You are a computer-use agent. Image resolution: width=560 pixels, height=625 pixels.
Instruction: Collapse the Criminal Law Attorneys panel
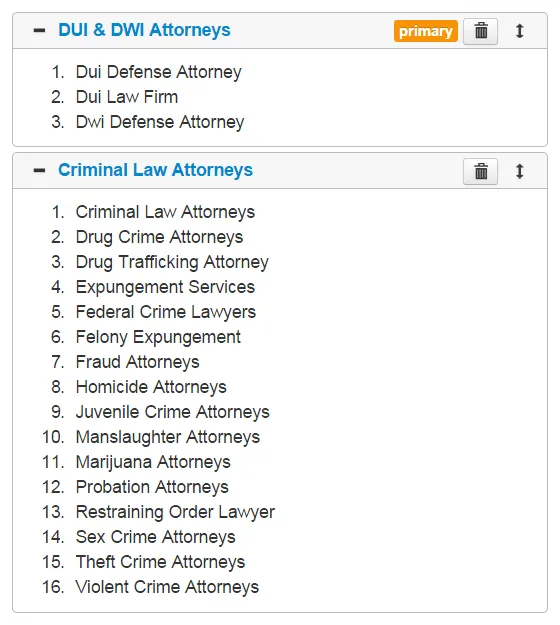click(39, 171)
